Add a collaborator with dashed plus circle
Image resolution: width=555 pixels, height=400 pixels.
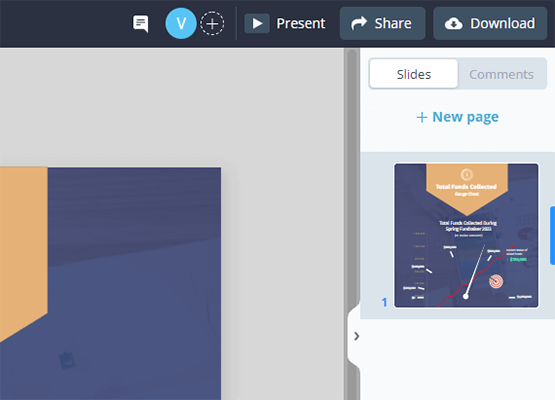212,23
